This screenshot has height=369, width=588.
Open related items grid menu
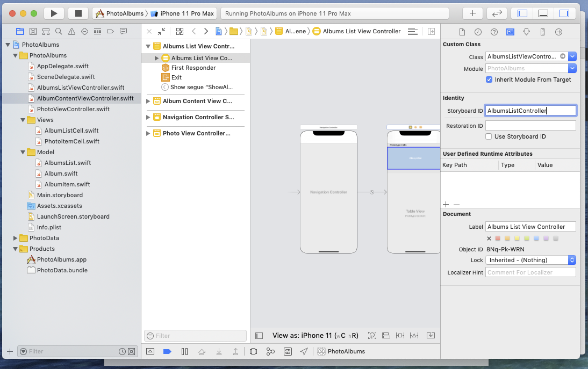(180, 32)
